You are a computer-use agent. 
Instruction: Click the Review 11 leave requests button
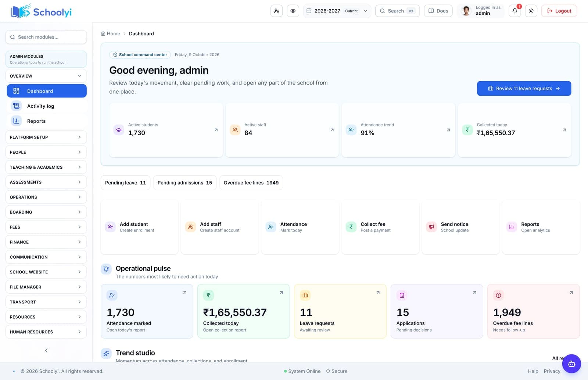[524, 89]
